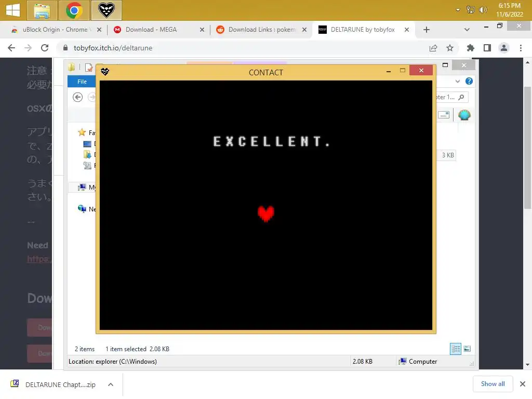Open the Chrome profile avatar
Viewport: 532px width, 399px height.
(504, 48)
